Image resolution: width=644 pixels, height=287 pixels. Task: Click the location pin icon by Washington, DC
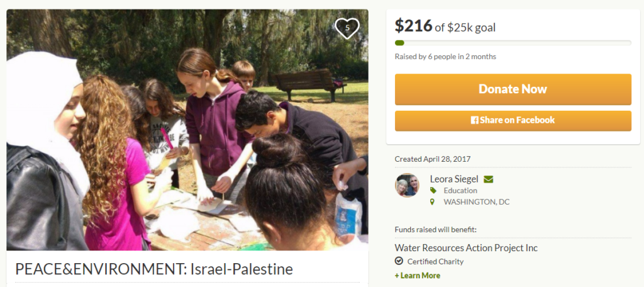[x=432, y=202]
